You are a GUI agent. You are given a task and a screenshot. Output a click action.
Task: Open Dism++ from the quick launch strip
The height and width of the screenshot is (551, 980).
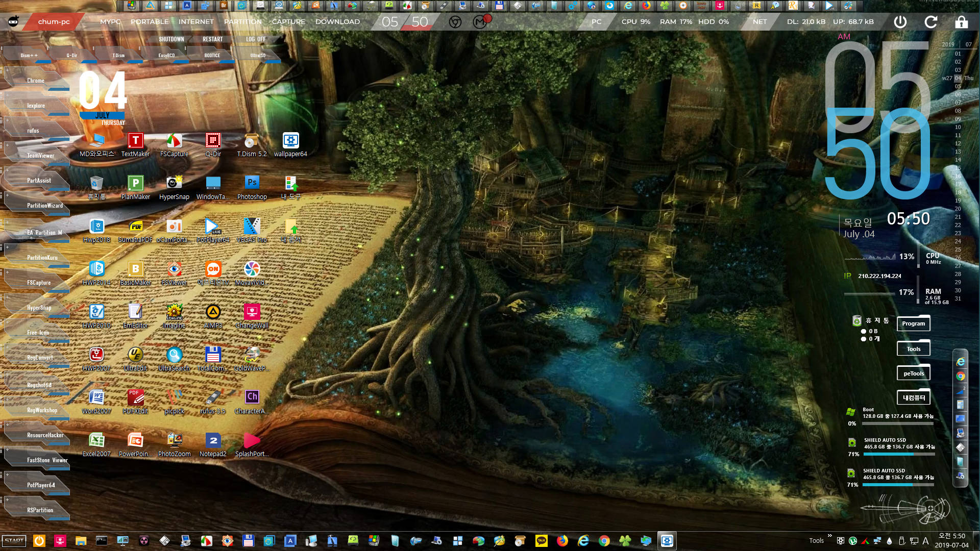coord(29,56)
